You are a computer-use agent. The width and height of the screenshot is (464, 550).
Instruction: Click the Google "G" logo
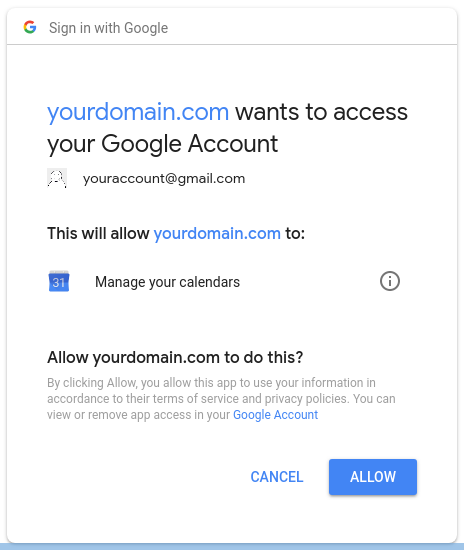(x=30, y=27)
